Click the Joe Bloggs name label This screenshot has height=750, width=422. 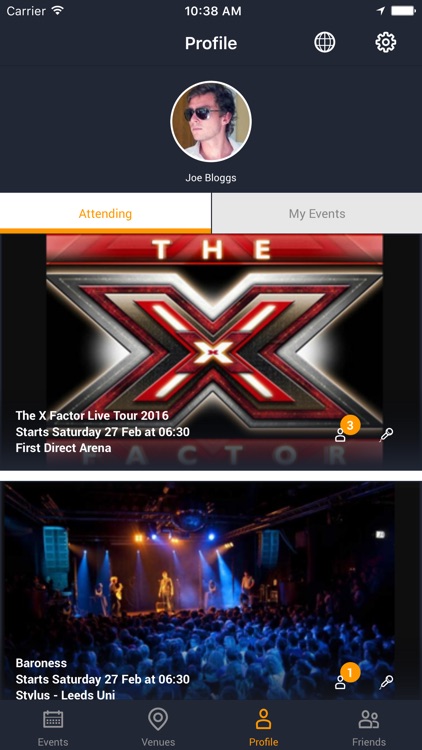pos(211,178)
